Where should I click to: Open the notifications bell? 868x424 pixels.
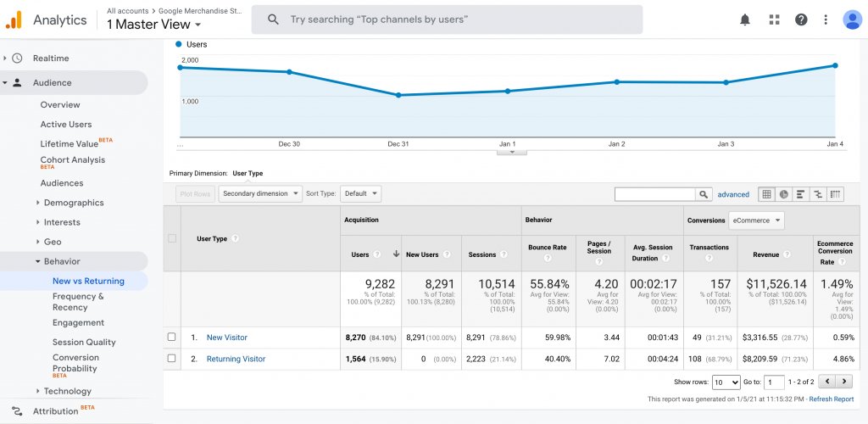tap(745, 20)
